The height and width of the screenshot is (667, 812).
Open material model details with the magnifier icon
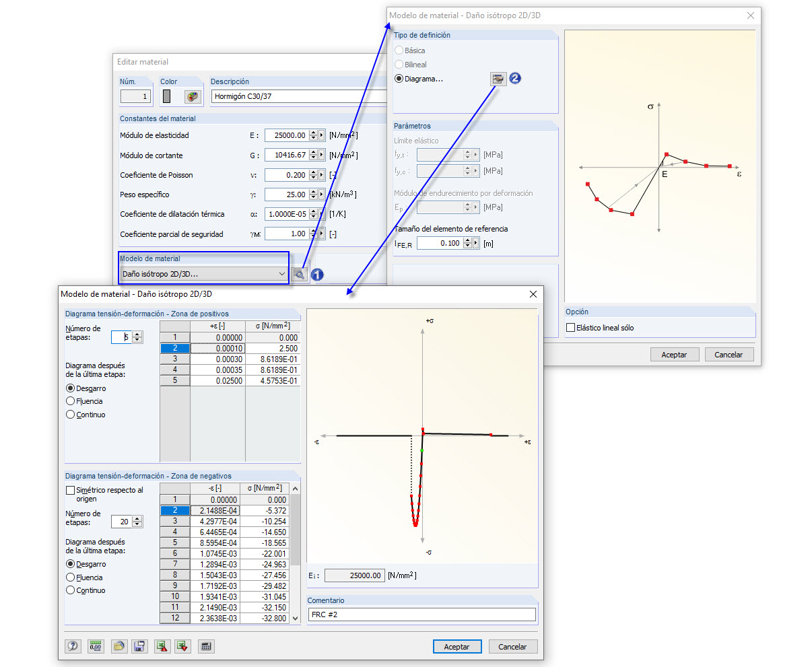point(300,274)
